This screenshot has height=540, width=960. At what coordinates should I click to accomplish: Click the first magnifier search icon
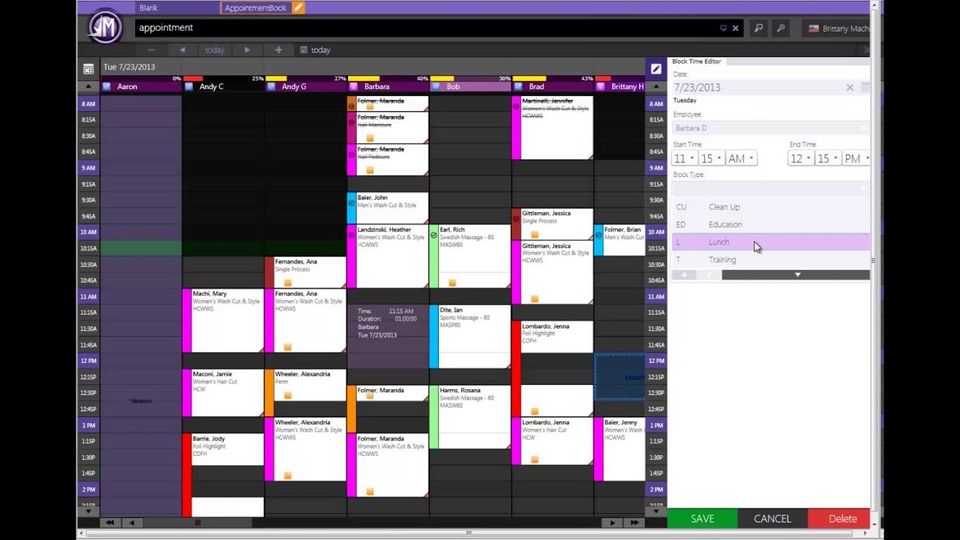click(x=759, y=28)
